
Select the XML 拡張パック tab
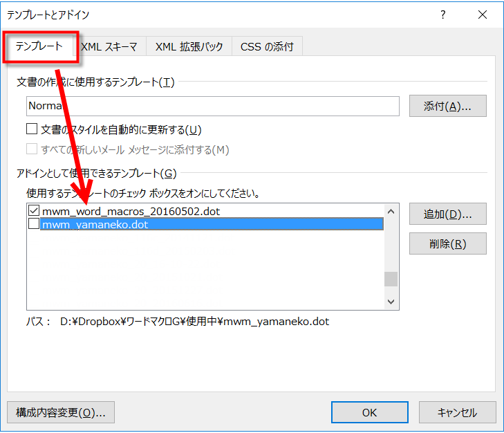pyautogui.click(x=189, y=47)
